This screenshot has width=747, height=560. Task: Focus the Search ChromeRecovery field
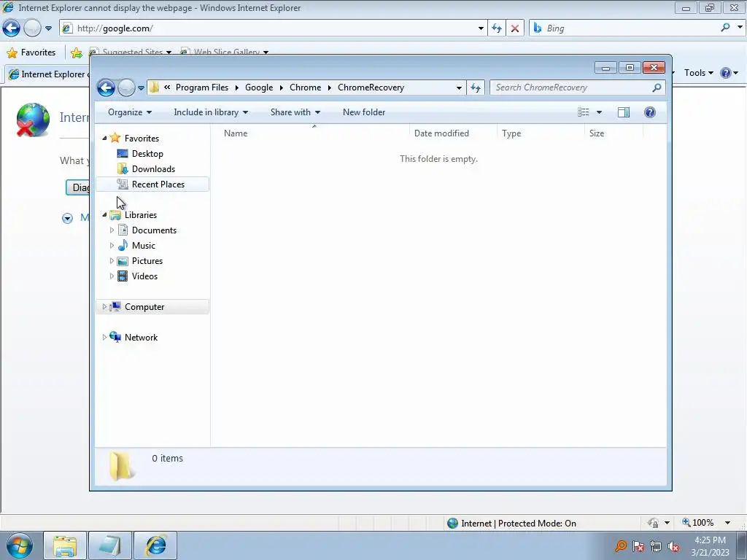pos(570,87)
